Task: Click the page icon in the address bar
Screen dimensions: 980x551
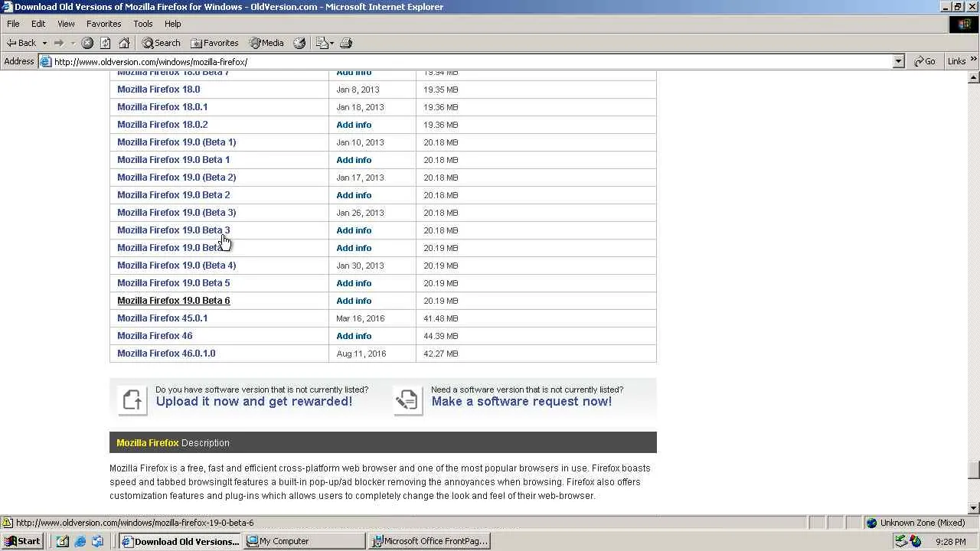Action: tap(46, 61)
